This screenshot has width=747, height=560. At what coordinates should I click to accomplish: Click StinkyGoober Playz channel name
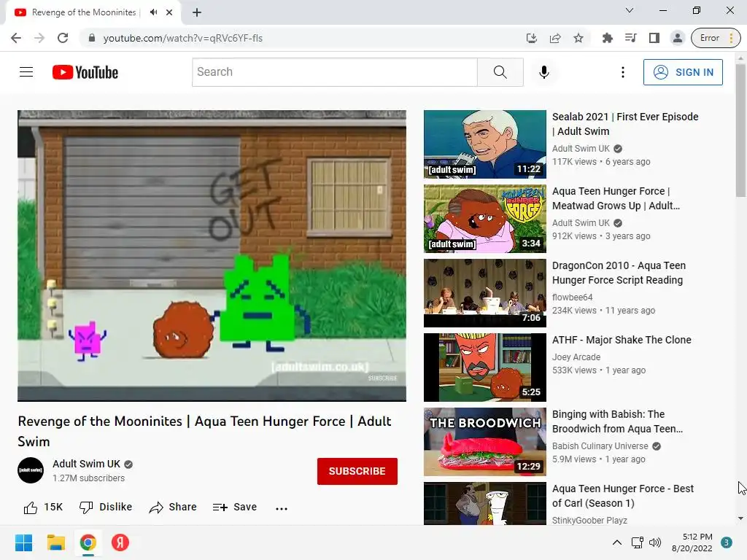[x=589, y=520]
